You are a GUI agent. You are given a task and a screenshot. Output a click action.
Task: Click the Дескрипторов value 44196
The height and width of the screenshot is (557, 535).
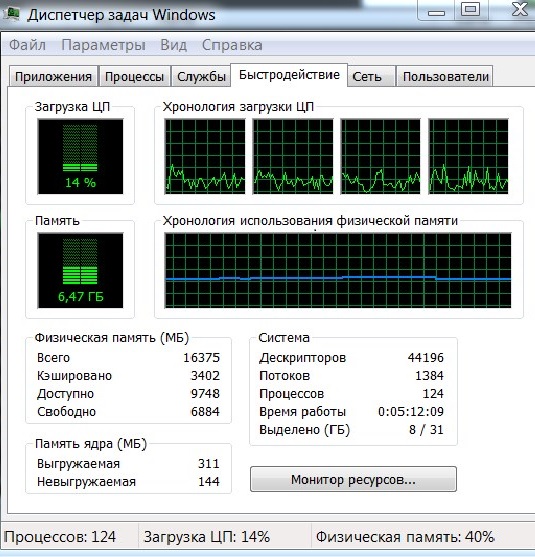click(x=426, y=357)
